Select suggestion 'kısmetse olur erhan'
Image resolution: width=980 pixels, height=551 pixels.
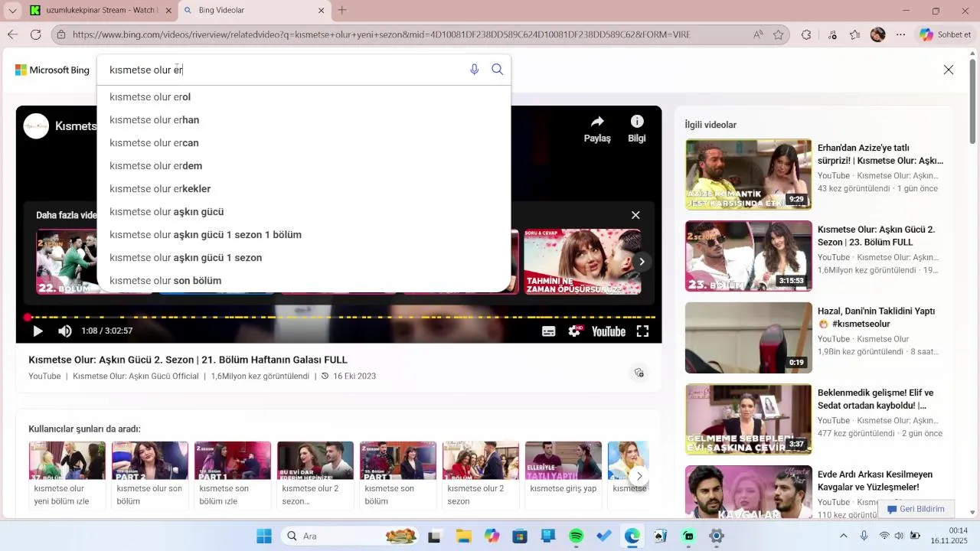[x=304, y=120]
